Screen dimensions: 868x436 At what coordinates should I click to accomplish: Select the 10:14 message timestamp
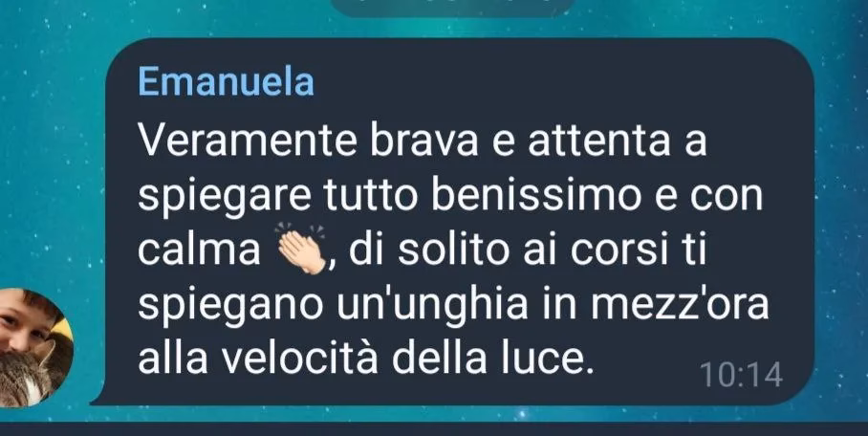[741, 375]
